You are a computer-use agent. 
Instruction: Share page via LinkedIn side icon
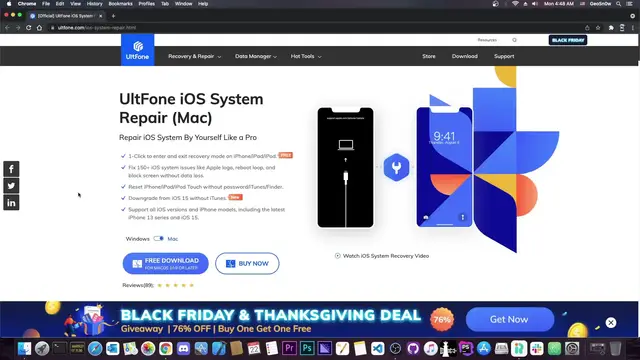[11, 203]
